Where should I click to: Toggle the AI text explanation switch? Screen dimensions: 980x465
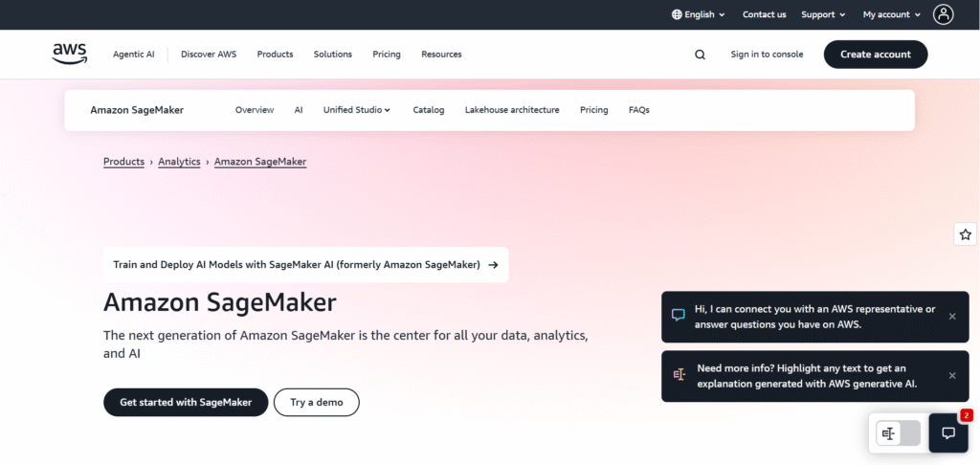tap(898, 433)
